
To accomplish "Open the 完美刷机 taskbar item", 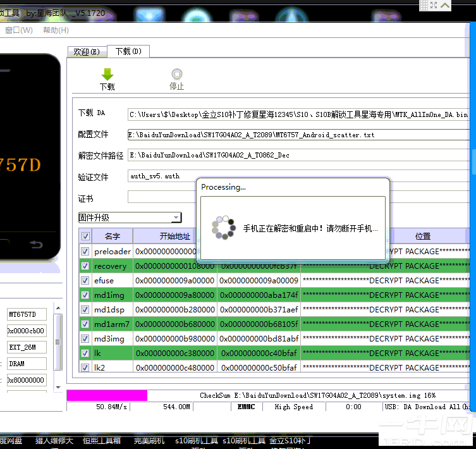I will pyautogui.click(x=149, y=441).
